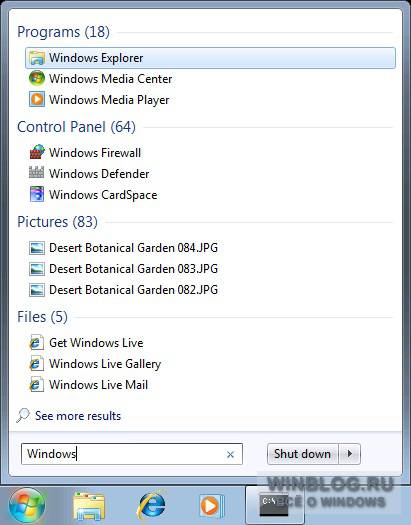Open the Pictures (83) category header

tap(57, 222)
